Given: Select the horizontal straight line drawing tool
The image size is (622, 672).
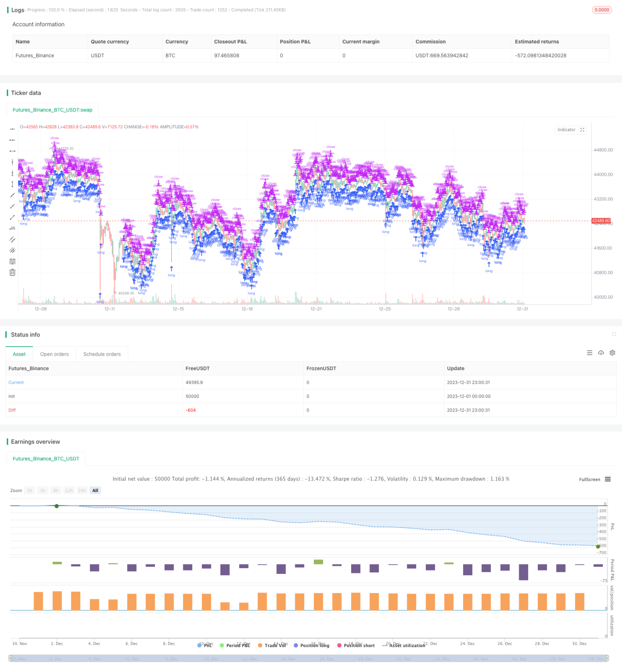Looking at the screenshot, I should coord(12,129).
